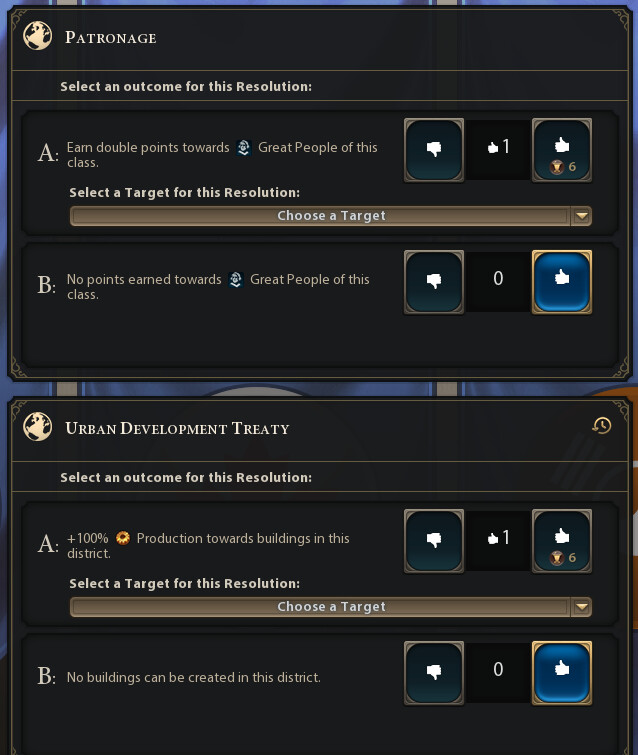Click the vote count for Patronage outcome A

(498, 148)
